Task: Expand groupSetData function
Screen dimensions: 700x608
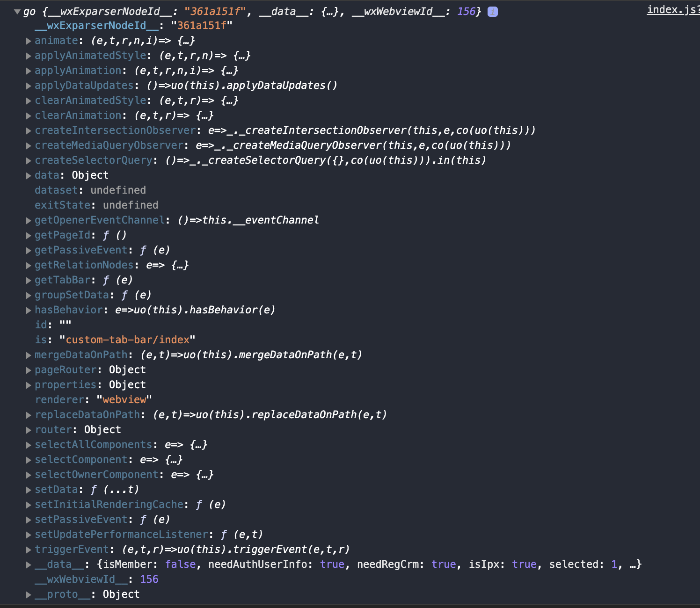Action: pos(29,296)
